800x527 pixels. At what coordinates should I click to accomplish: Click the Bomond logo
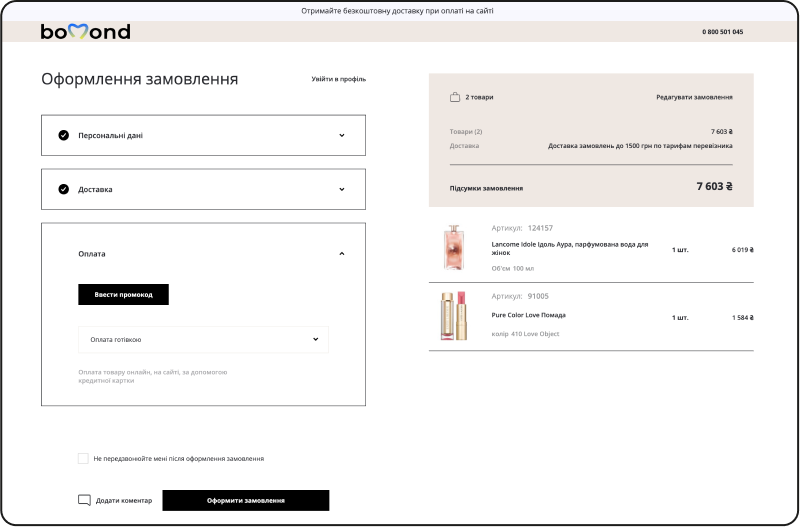tap(85, 32)
